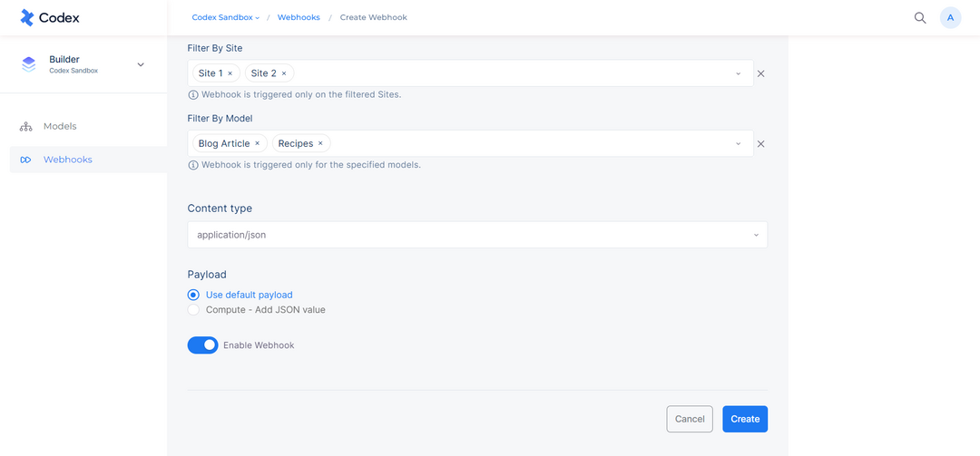
Task: Toggle the Enable Webhook switch
Action: pos(202,344)
